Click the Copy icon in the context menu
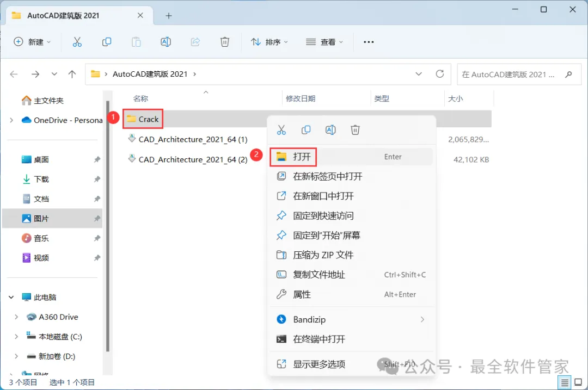 click(306, 130)
